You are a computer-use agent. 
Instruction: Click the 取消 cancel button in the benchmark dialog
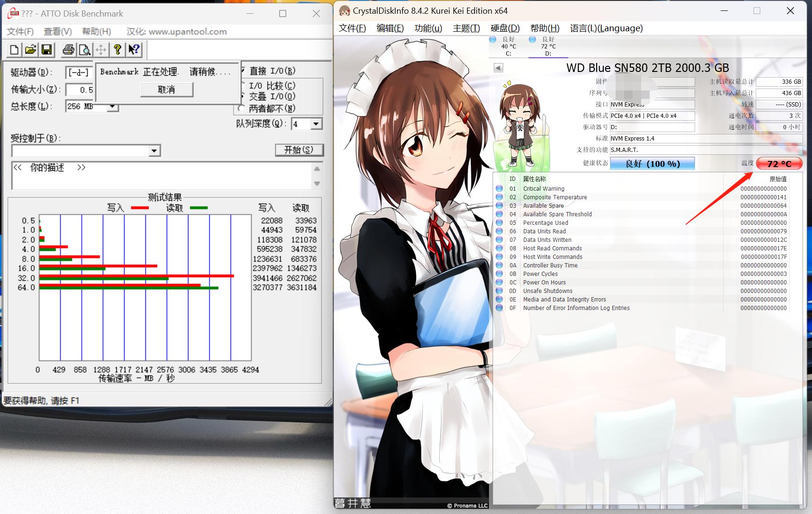pos(167,89)
